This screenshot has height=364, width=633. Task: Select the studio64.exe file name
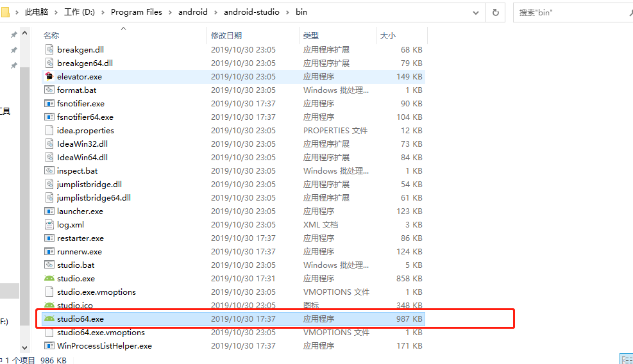click(80, 318)
